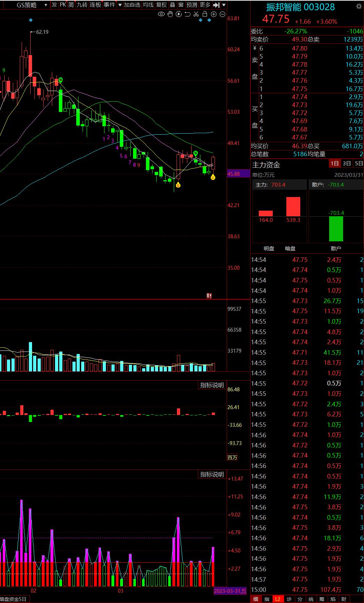Select the 5日 capital flow tab
The image size is (364, 603).
pos(358,164)
